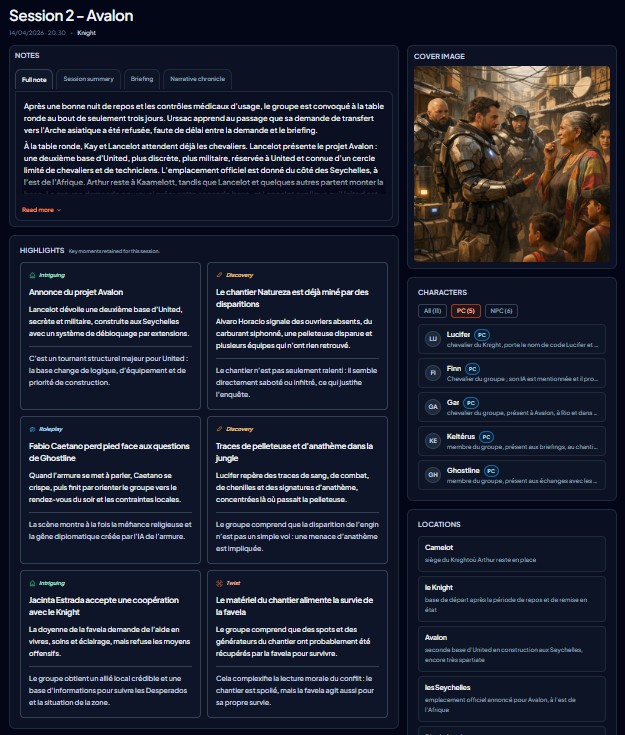Viewport: 625px width, 735px height.
Task: Click Roleplay icon on Fabio Caetano card
Action: (33, 429)
